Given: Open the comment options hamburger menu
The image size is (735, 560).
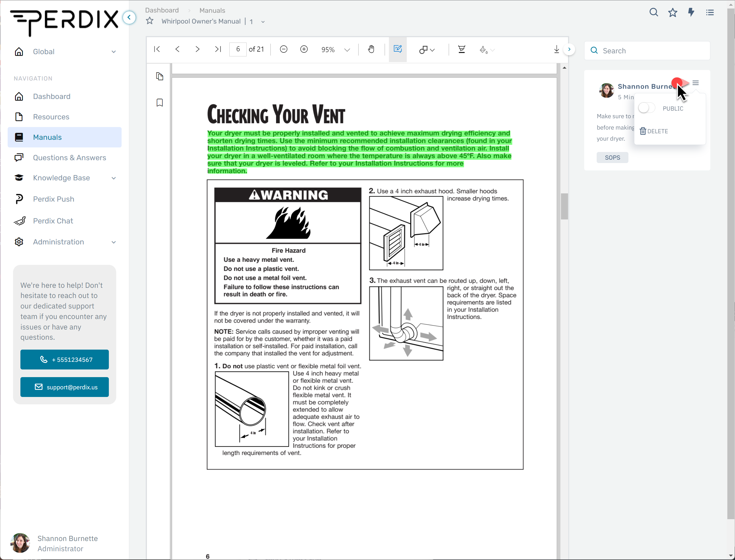Looking at the screenshot, I should 695,83.
